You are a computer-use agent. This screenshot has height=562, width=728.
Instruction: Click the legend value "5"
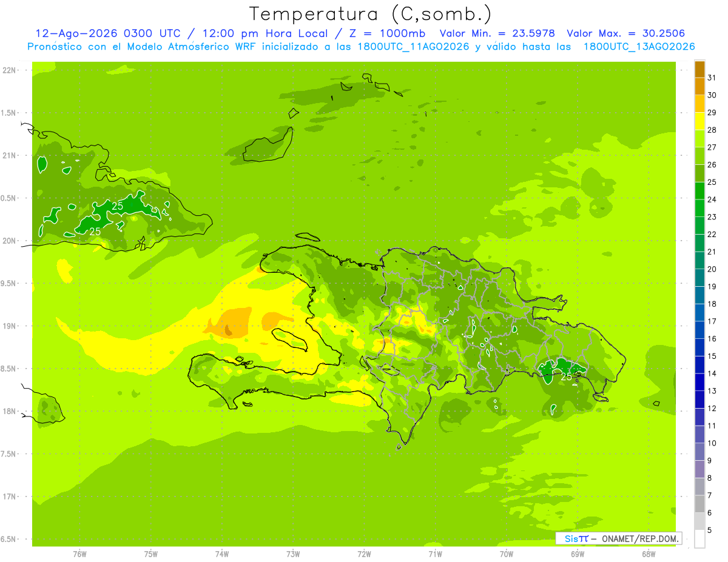pos(710,530)
